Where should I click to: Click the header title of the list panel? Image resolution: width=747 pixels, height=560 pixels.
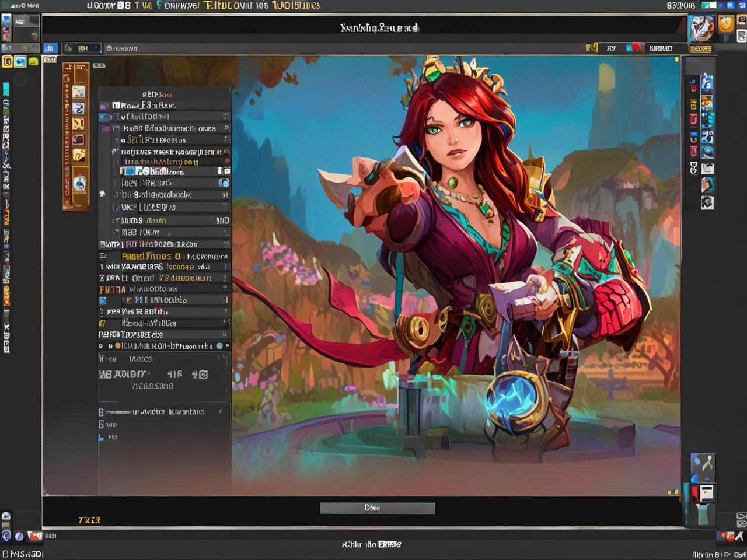tap(158, 94)
